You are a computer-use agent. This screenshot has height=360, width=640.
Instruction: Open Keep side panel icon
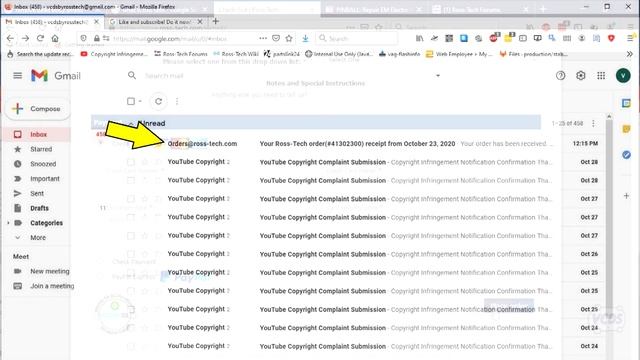point(626,129)
